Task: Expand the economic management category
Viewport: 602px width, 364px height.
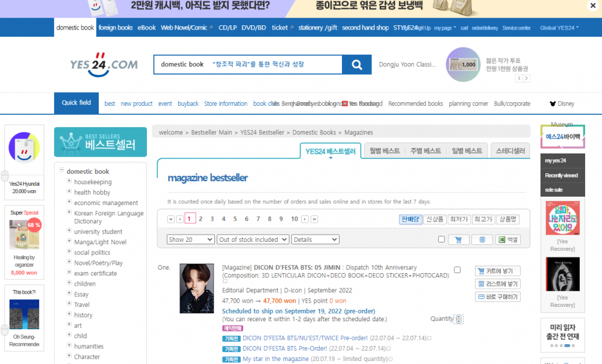Action: click(69, 202)
